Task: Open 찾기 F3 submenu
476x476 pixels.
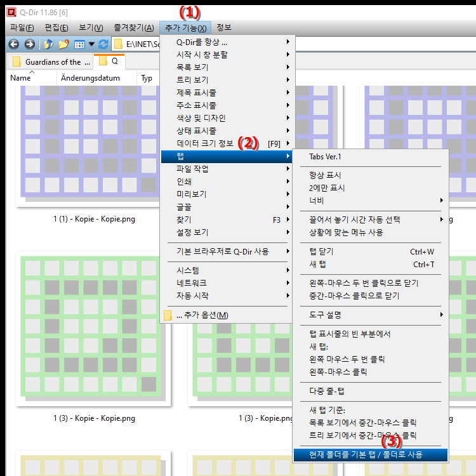Action: click(226, 220)
